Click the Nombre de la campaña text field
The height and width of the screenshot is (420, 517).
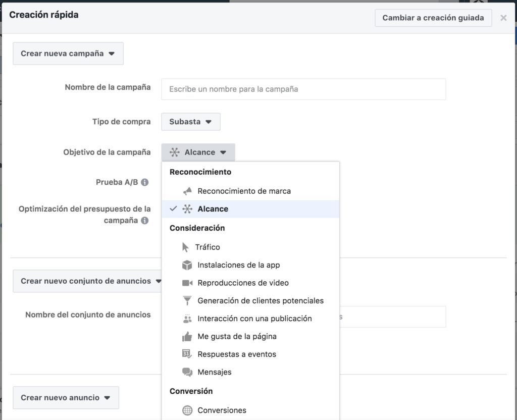pyautogui.click(x=303, y=89)
